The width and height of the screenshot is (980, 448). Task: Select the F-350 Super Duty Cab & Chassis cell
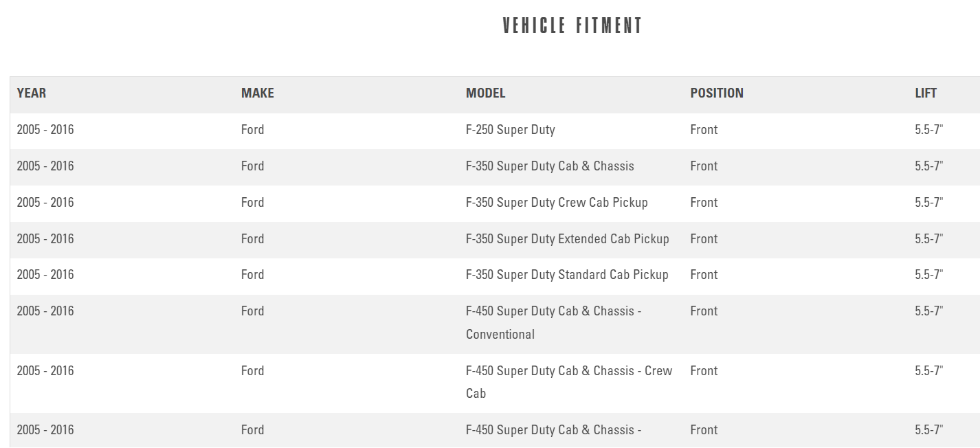550,166
